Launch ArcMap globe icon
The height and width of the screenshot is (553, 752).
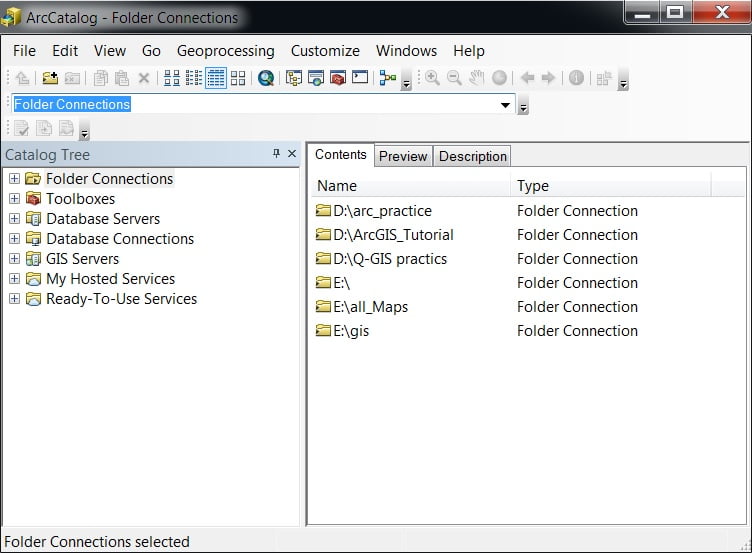(266, 78)
